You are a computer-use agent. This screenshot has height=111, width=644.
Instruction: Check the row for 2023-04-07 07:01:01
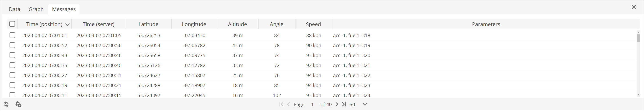pos(12,35)
